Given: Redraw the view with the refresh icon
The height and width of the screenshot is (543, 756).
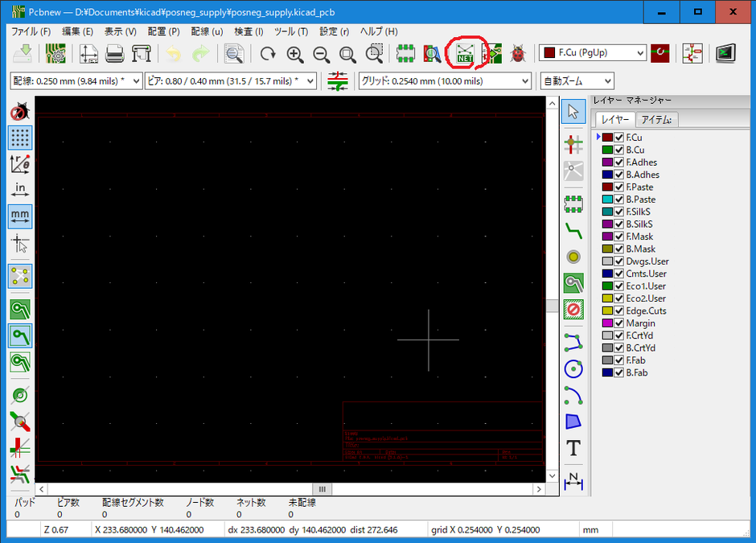Looking at the screenshot, I should coord(268,54).
